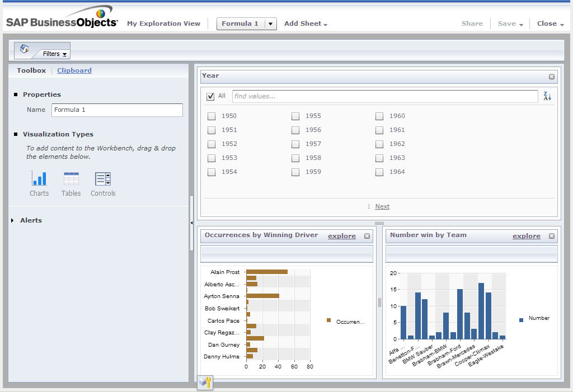The height and width of the screenshot is (392, 573).
Task: Close the Year filter panel
Action: (x=551, y=77)
